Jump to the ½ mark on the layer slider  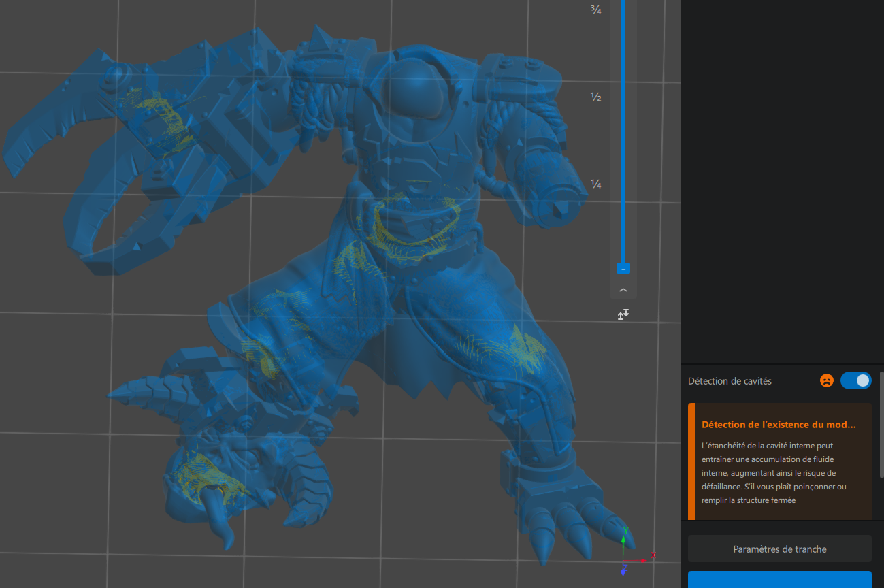pos(596,97)
